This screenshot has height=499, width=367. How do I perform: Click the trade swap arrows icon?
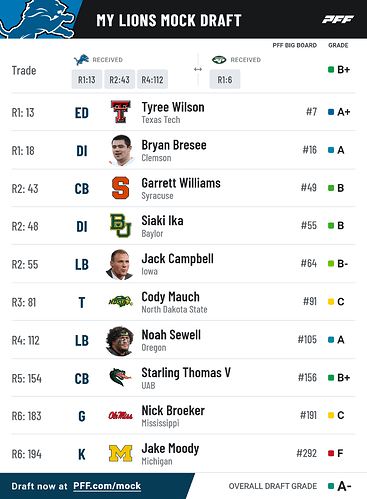pyautogui.click(x=198, y=69)
